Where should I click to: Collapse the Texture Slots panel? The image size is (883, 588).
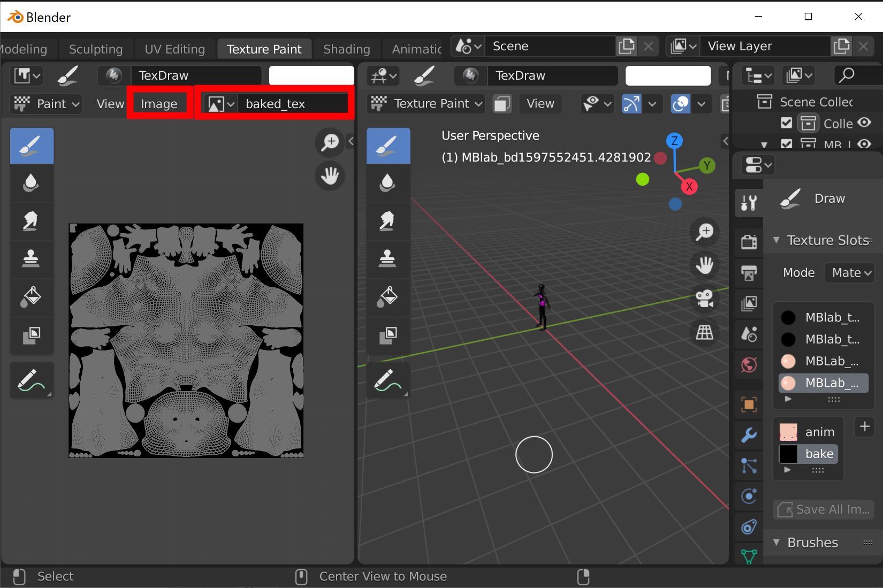click(x=776, y=240)
